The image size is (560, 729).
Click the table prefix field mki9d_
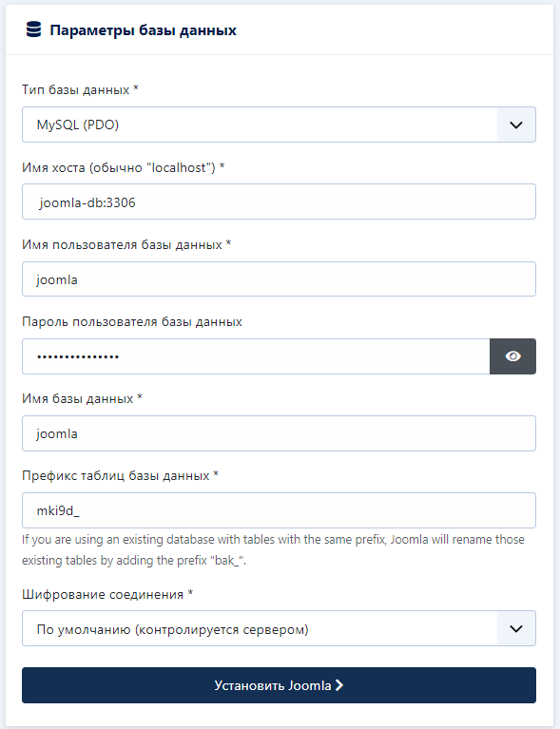point(279,510)
